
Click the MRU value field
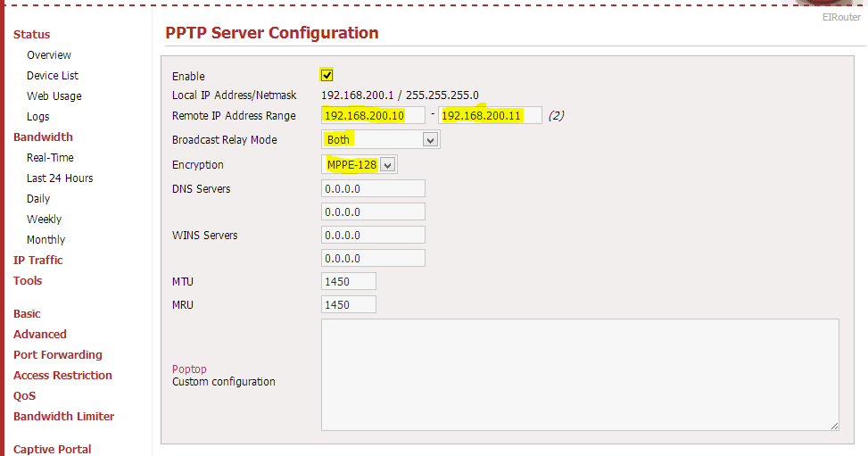(x=349, y=304)
